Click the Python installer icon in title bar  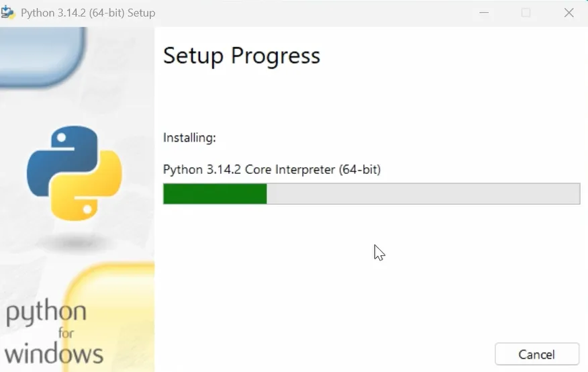(9, 13)
